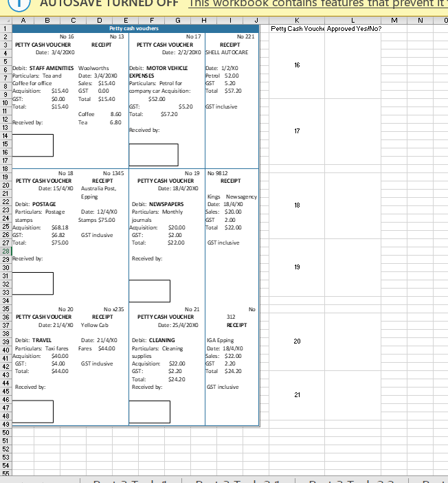Click 'Debit: MOTOR VEHICLE' text
Viewport: 448px width, 483px height.
[x=158, y=68]
